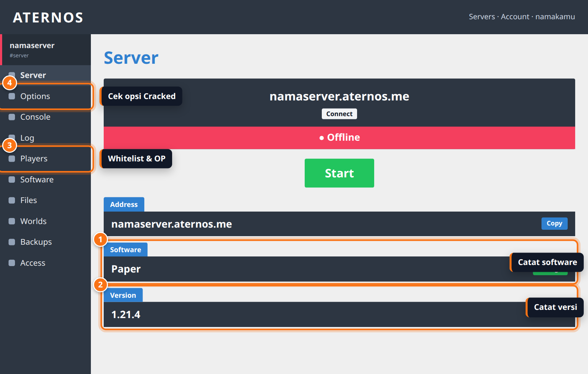Viewport: 588px width, 374px height.
Task: Open the Files sidebar menu item
Action: pyautogui.click(x=45, y=200)
